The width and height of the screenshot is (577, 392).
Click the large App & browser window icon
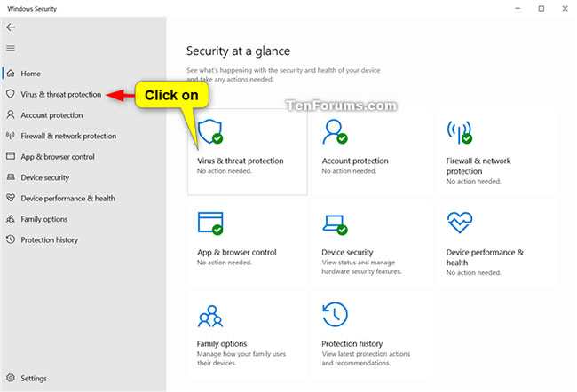tap(210, 223)
